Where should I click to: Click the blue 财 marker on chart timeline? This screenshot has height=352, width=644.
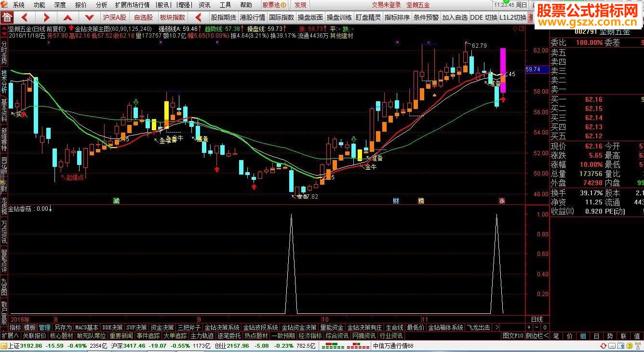pyautogui.click(x=396, y=201)
